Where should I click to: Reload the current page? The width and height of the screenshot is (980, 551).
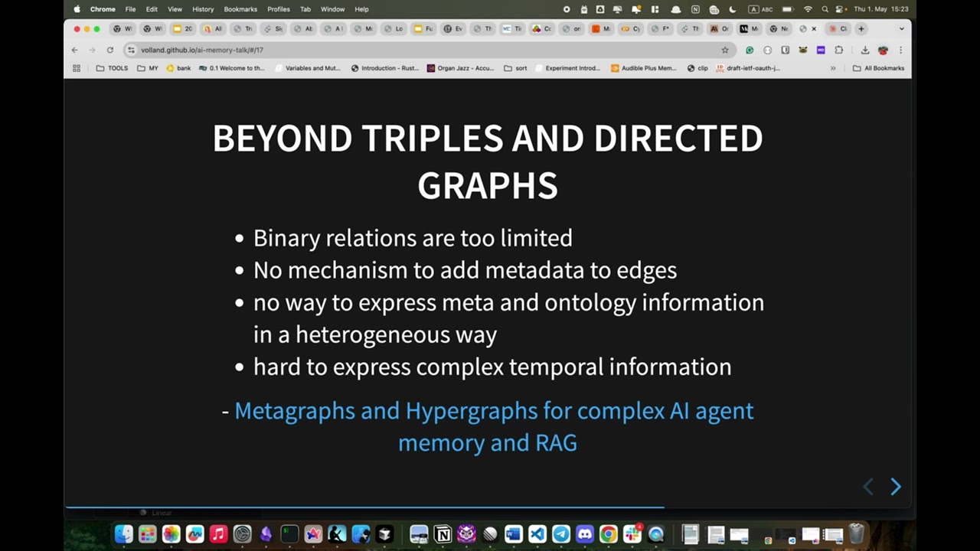pyautogui.click(x=110, y=50)
